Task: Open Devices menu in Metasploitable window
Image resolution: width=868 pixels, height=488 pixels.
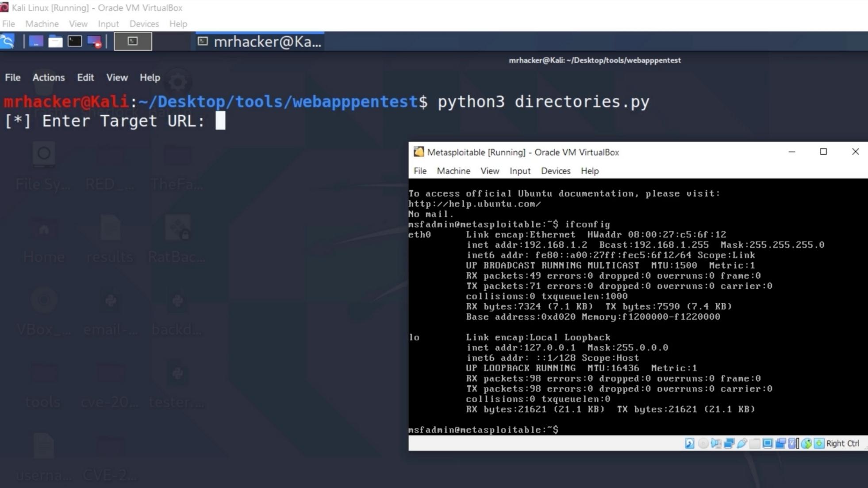Action: tap(555, 171)
